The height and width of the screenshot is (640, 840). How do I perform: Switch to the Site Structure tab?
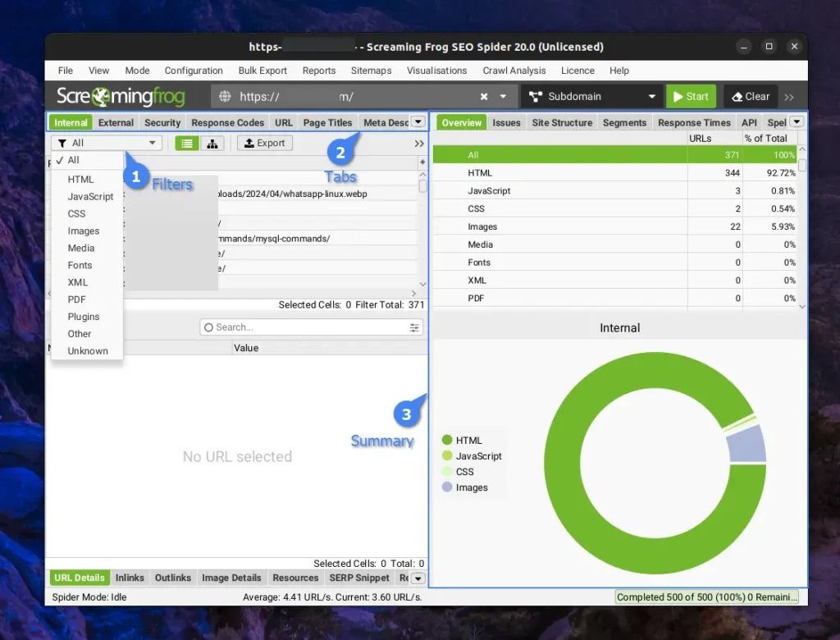coord(562,123)
